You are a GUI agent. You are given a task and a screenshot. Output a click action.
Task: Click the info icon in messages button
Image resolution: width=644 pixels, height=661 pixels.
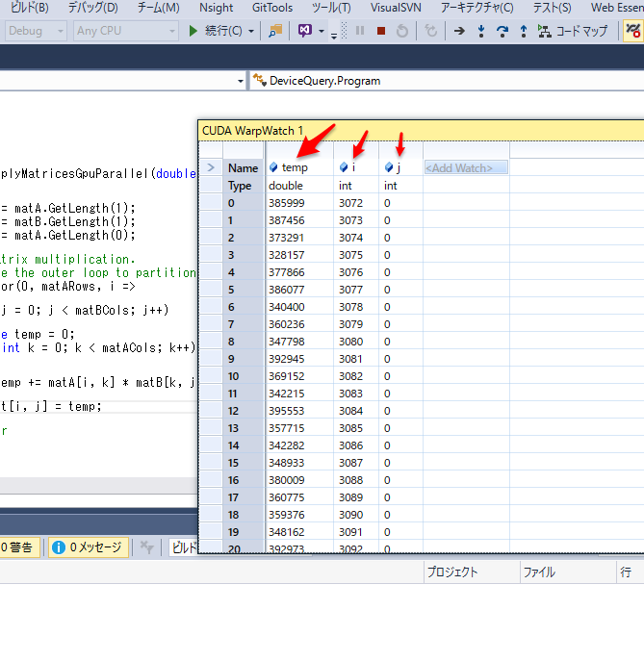pos(59,547)
